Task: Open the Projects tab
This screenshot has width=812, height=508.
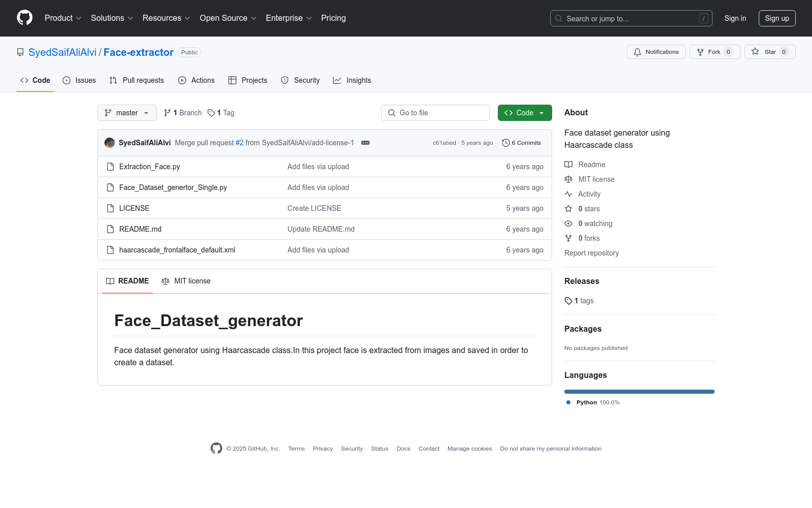Action: coord(248,80)
